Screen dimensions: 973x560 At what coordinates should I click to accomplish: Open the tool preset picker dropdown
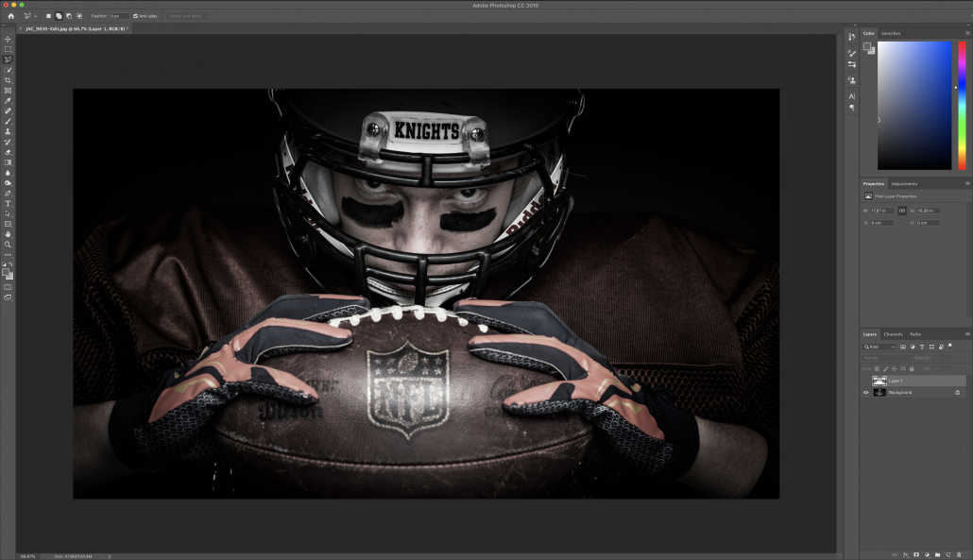click(x=35, y=16)
